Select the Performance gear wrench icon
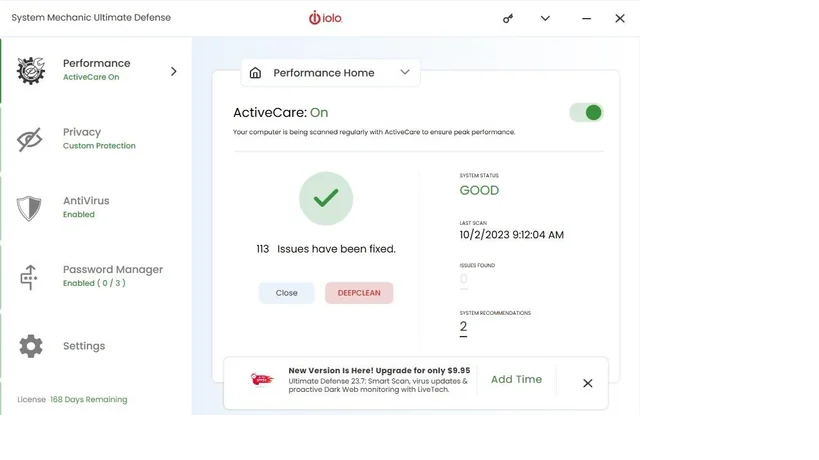The width and height of the screenshot is (819, 460). (x=31, y=70)
